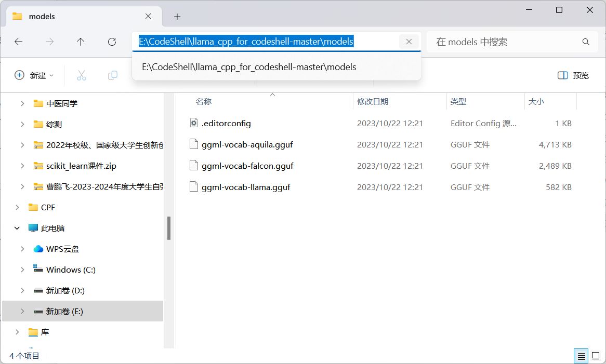Switch to details list view
The width and height of the screenshot is (606, 364).
[x=582, y=356]
